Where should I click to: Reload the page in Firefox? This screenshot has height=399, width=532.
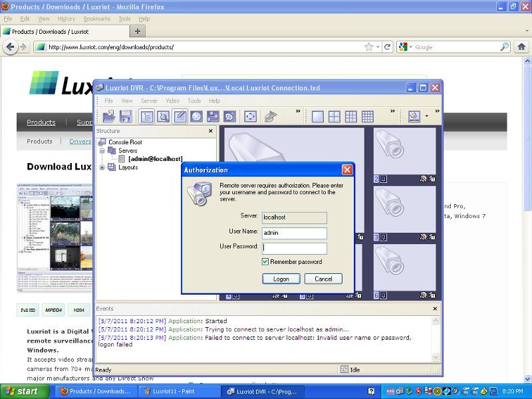click(x=387, y=47)
